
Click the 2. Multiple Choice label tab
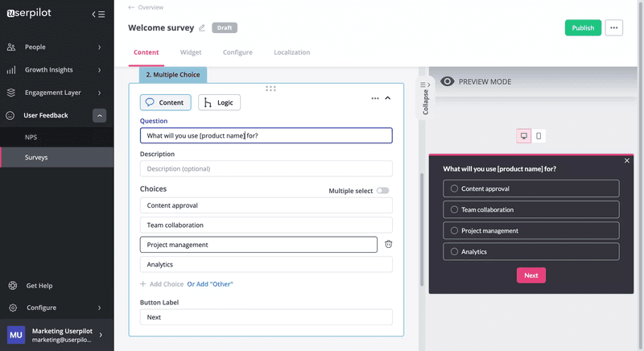tap(173, 75)
